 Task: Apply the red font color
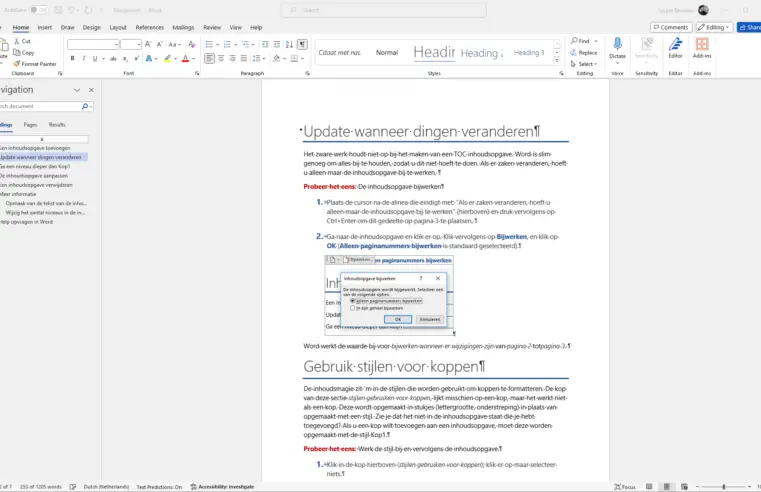click(185, 58)
